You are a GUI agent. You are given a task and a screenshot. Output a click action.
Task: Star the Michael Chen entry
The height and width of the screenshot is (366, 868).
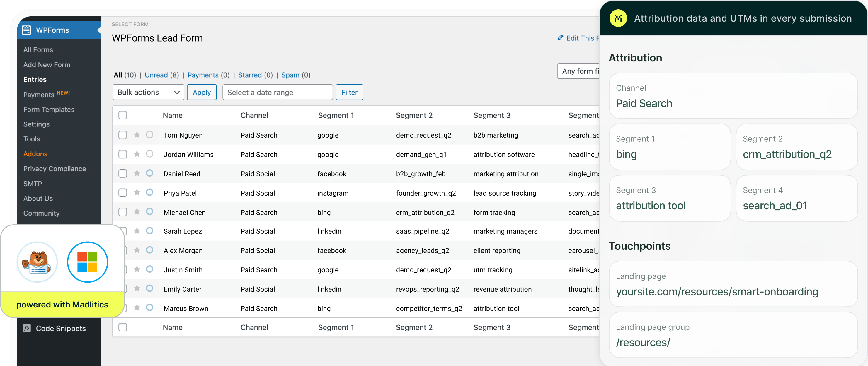click(137, 212)
